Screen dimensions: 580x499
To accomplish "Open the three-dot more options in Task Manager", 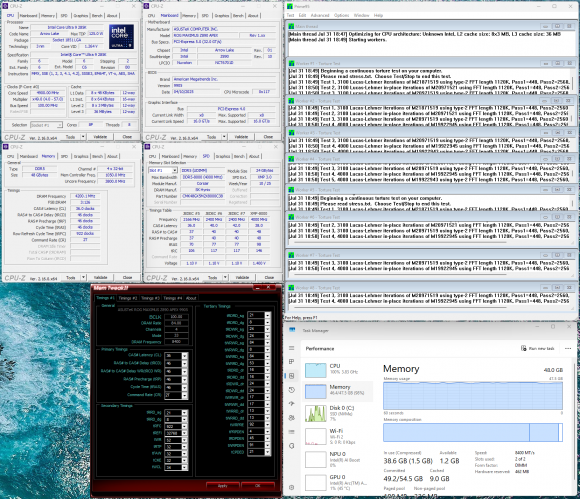I will coord(568,348).
